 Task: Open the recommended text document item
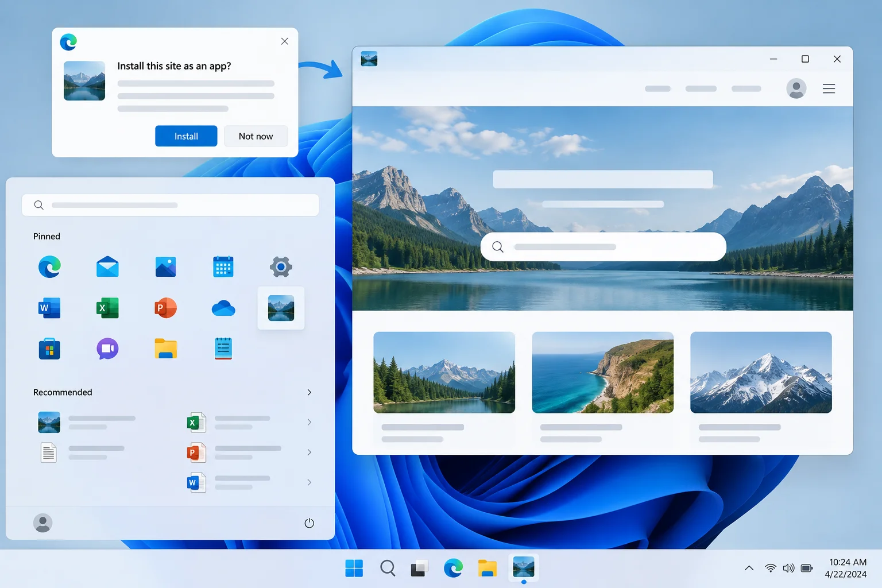click(83, 452)
